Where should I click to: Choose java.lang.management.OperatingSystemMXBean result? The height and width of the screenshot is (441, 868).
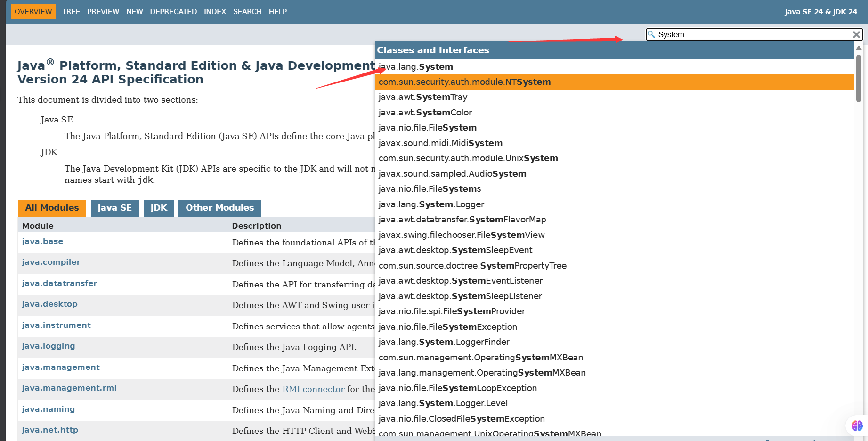[x=615, y=373]
